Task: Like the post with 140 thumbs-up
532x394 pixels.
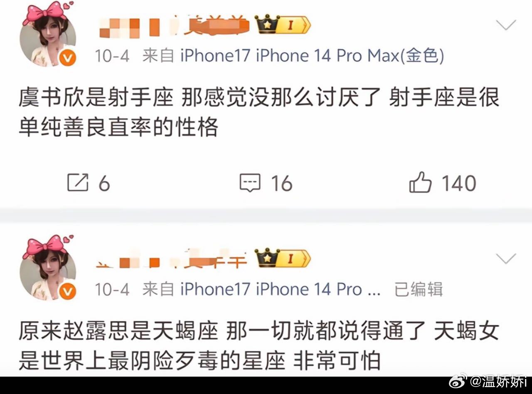Action: (x=420, y=183)
